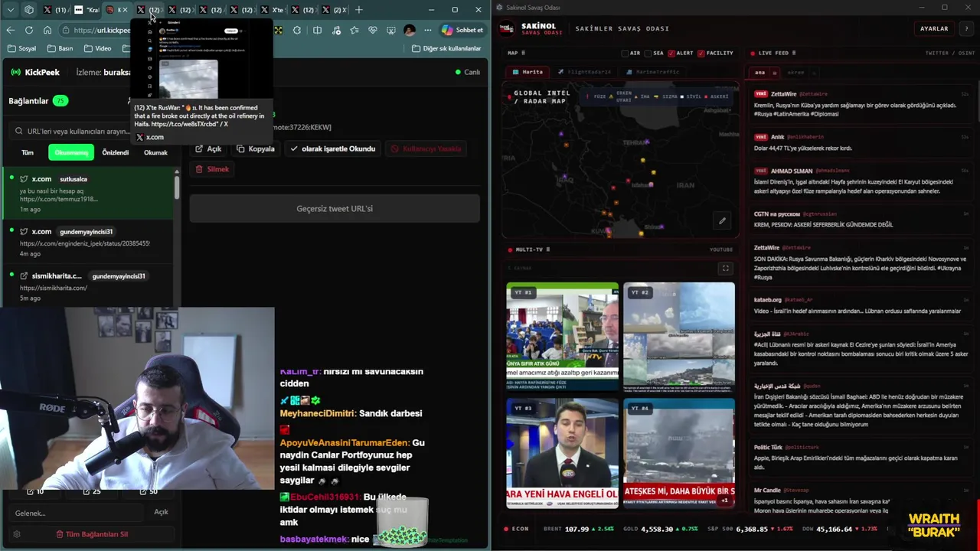Click the map pencil edit icon
The height and width of the screenshot is (551, 980).
tap(722, 221)
